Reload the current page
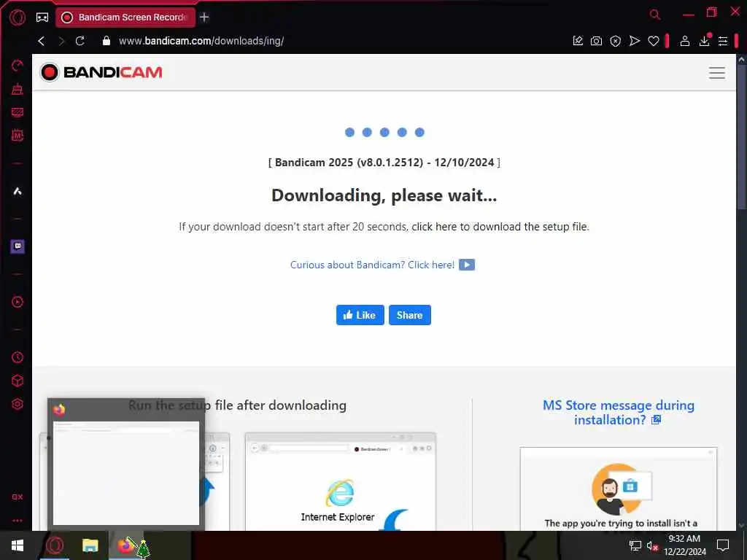 (x=80, y=41)
